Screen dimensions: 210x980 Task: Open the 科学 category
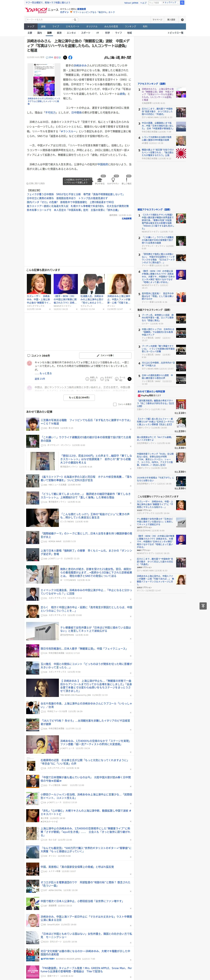coord(107,33)
